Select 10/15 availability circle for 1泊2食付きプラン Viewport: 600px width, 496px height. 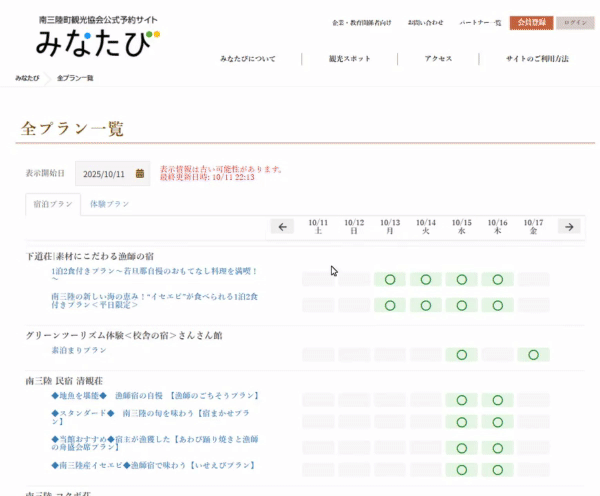coord(462,280)
